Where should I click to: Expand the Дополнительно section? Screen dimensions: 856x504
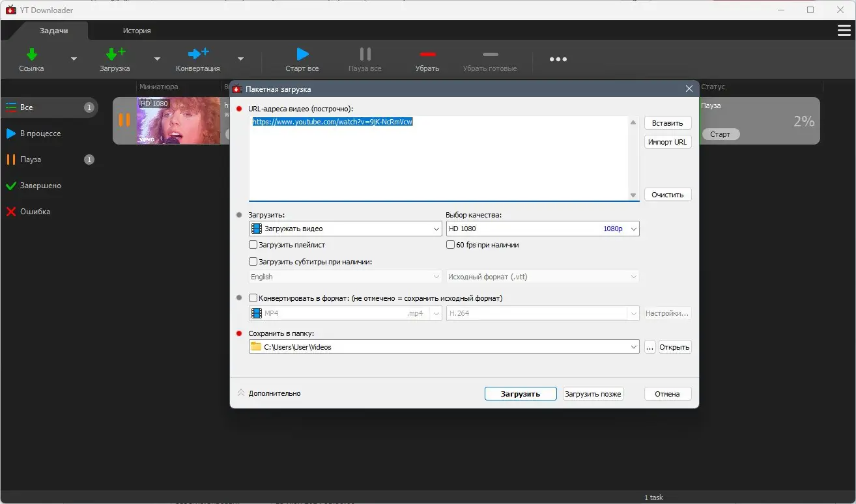(x=268, y=393)
